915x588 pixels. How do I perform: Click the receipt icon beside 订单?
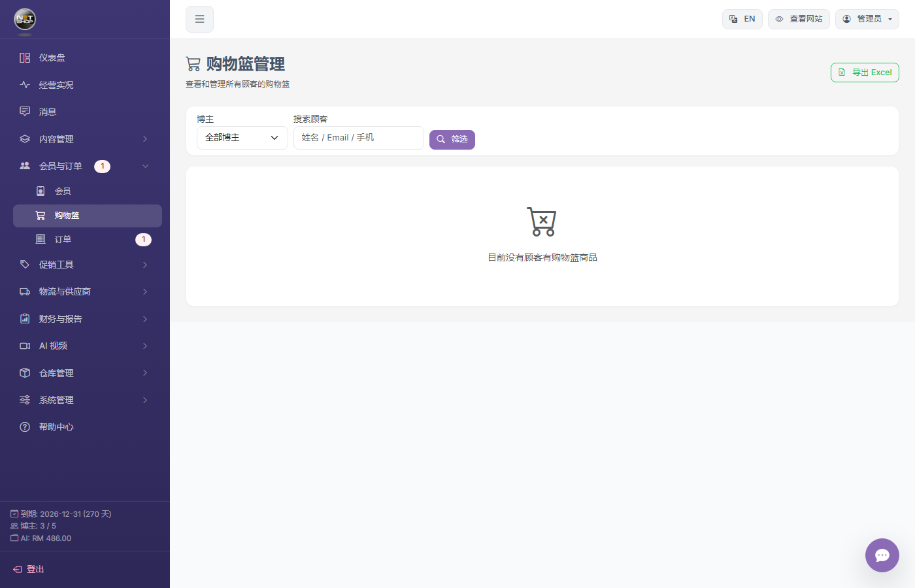(x=41, y=239)
